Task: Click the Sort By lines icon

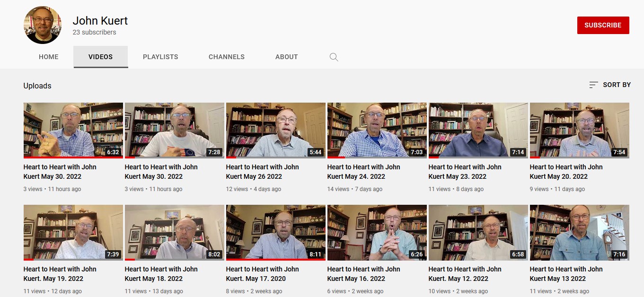Action: 593,85
